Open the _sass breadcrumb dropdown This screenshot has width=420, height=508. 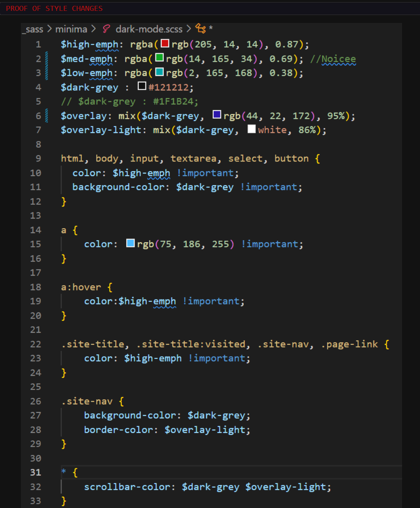[32, 29]
